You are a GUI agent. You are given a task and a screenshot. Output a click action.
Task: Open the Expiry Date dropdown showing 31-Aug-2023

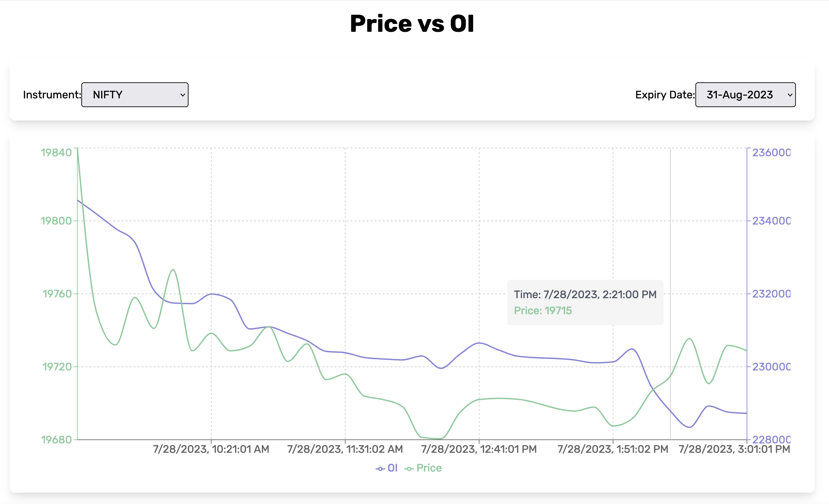click(745, 95)
